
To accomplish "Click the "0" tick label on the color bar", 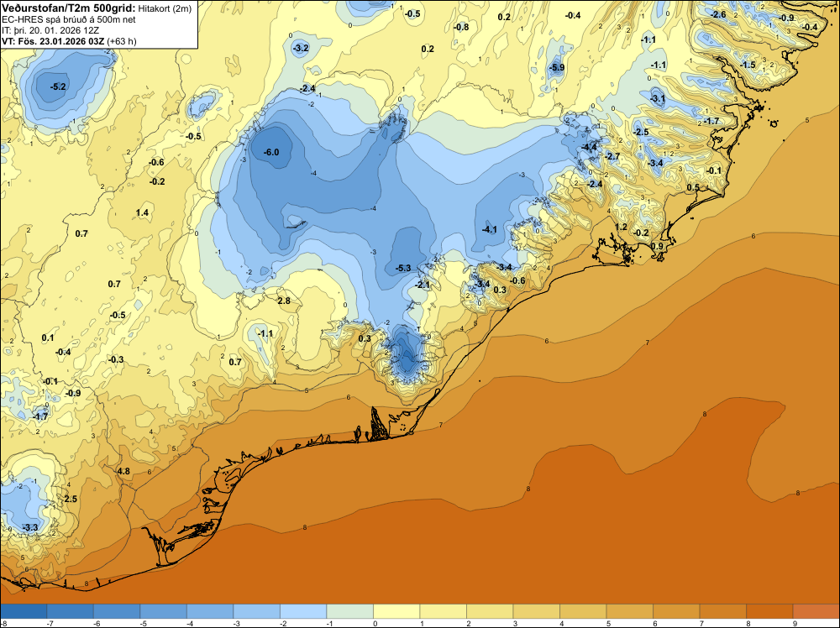I will [375, 623].
